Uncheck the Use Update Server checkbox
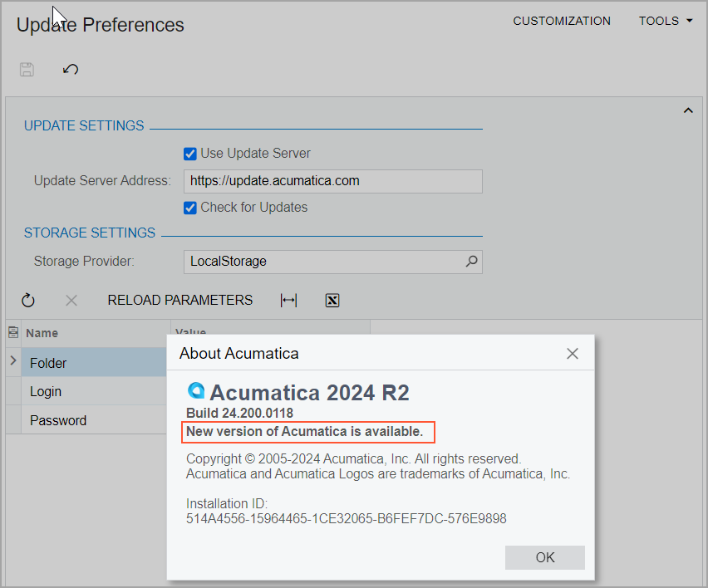Viewport: 708px width, 588px height. (190, 154)
